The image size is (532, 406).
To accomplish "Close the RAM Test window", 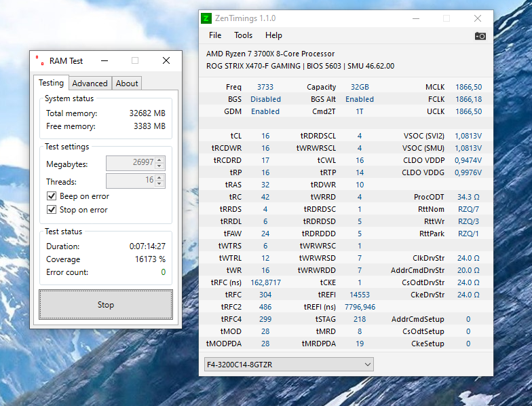I will (x=166, y=61).
